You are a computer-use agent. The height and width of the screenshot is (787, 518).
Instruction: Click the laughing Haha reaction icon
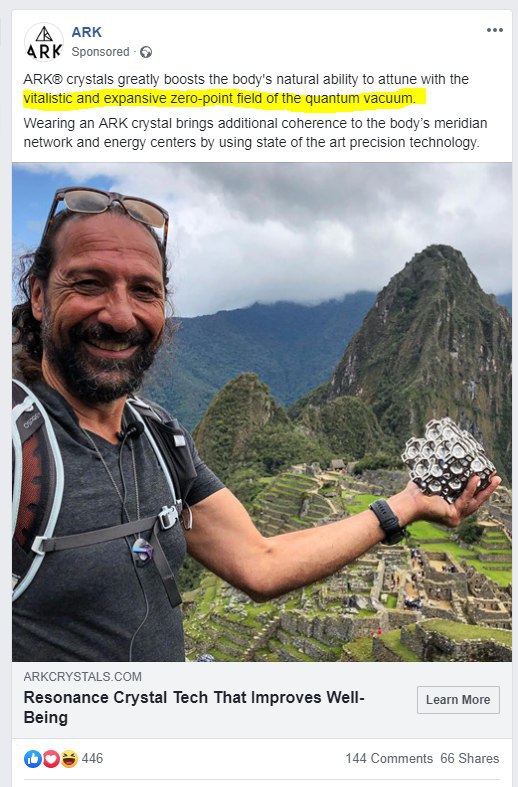click(69, 758)
